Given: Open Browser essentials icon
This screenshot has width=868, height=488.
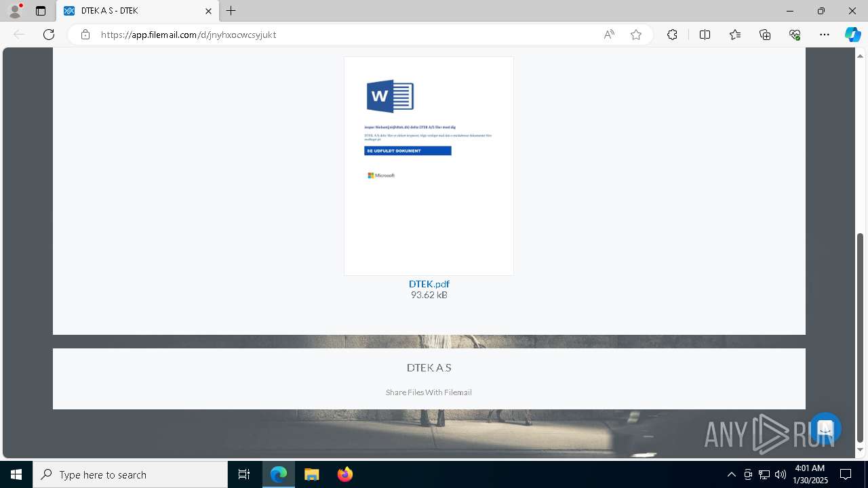Looking at the screenshot, I should click(x=795, y=35).
